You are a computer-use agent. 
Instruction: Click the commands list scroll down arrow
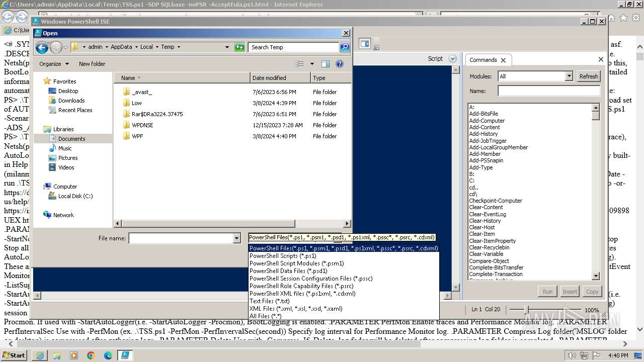coord(596,276)
